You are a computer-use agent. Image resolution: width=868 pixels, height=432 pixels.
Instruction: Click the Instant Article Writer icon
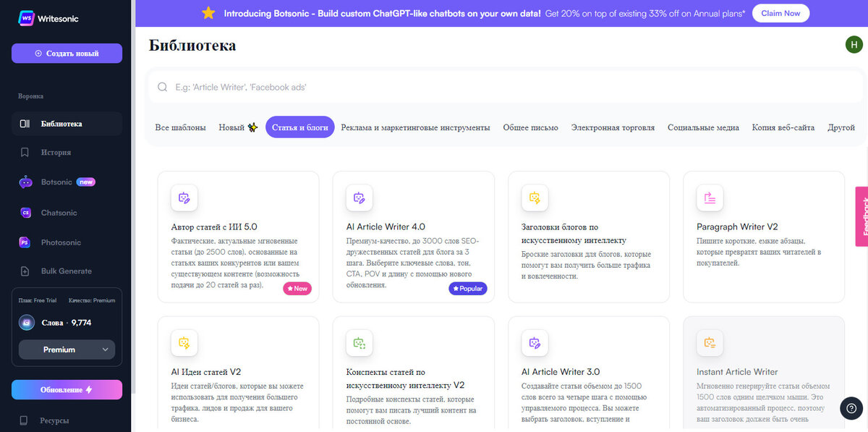click(710, 343)
